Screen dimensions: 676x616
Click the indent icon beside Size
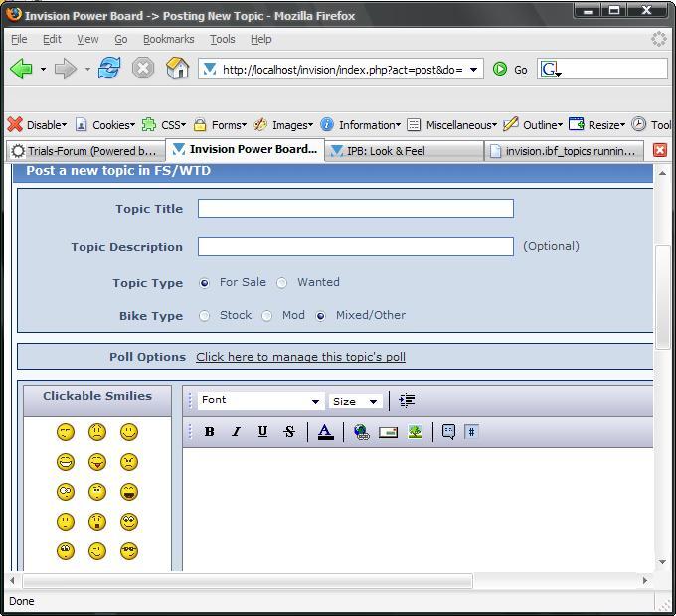[407, 401]
